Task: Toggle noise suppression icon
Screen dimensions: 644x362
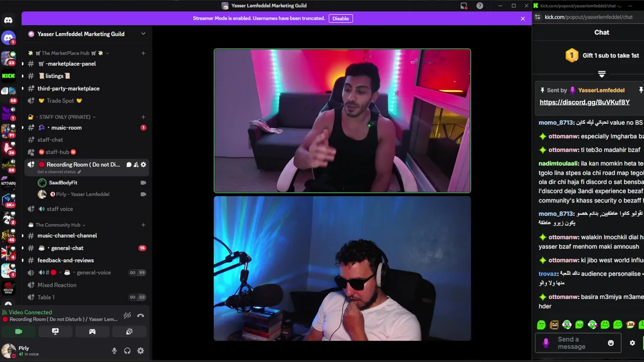Action: (127, 316)
